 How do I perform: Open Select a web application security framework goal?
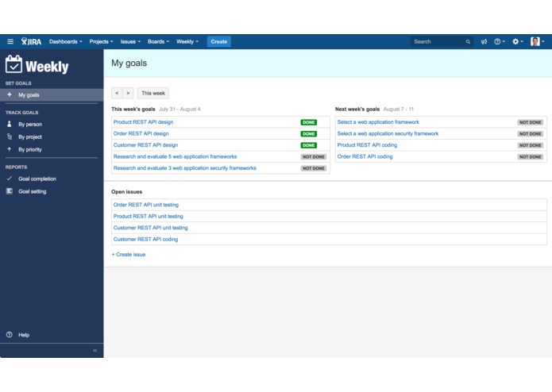tap(388, 133)
